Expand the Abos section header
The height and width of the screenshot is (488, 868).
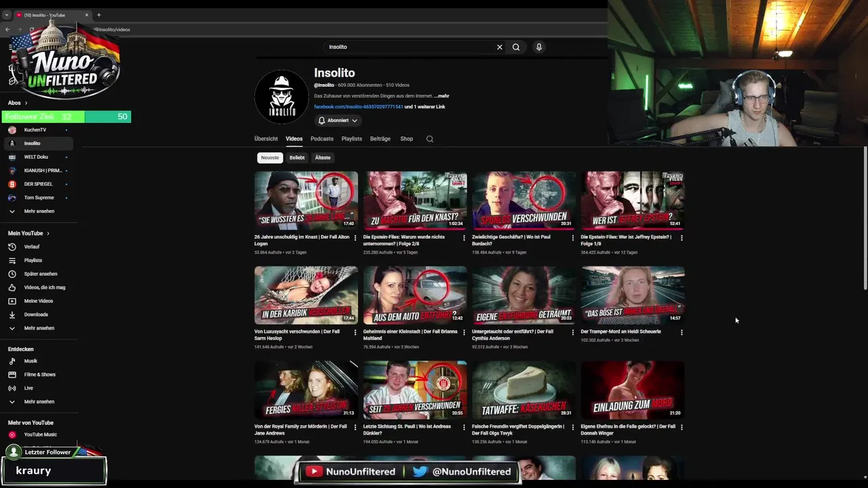[x=18, y=103]
